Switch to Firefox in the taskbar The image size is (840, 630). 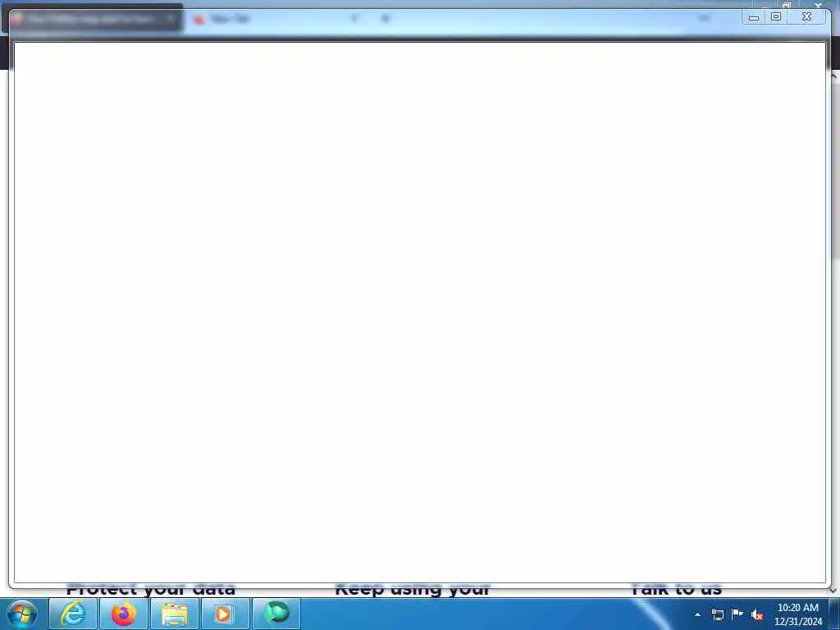click(x=123, y=614)
